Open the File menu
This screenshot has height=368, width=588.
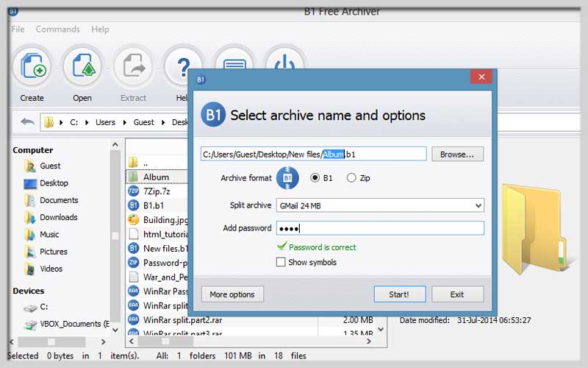tap(18, 29)
